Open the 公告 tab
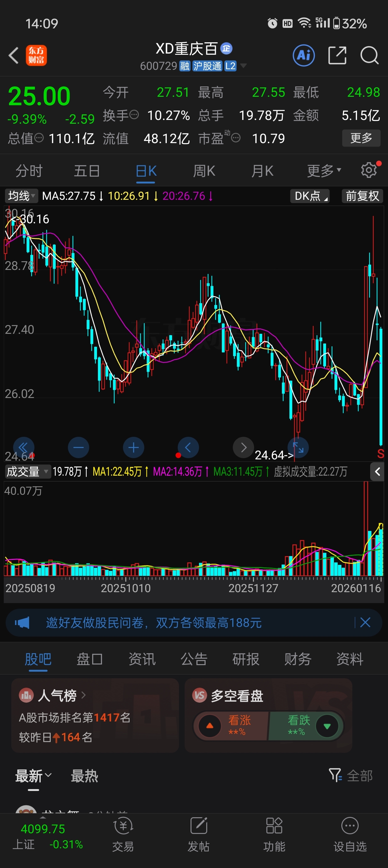Viewport: 388px width, 868px height. 194,659
